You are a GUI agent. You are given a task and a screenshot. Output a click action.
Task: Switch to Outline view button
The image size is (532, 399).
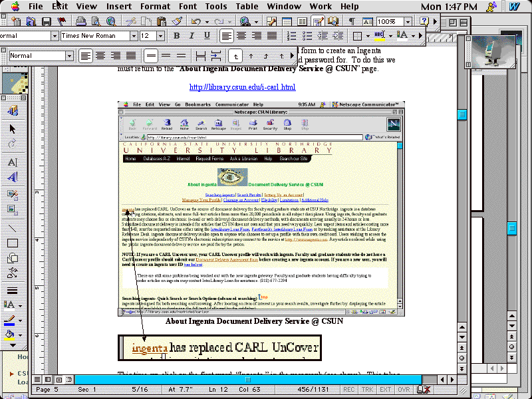69,379
